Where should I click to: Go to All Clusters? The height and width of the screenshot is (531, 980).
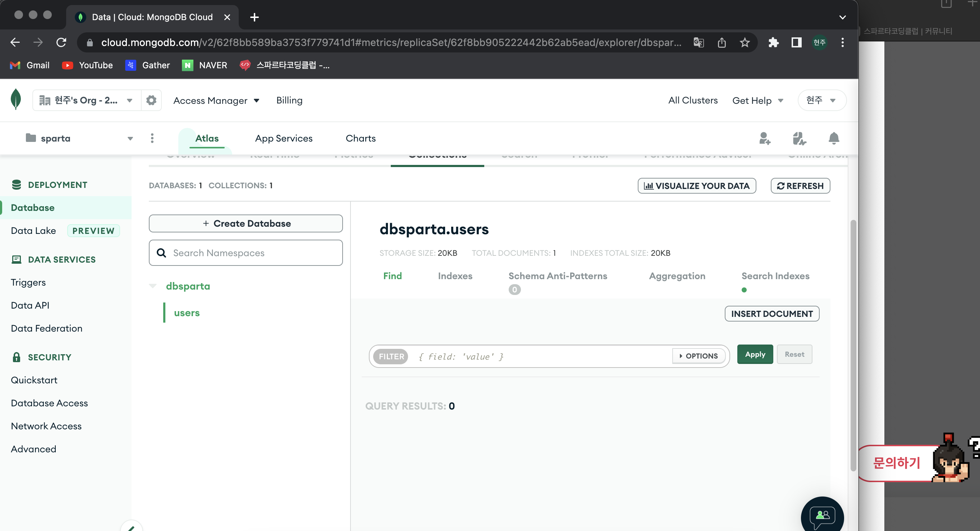pos(693,100)
